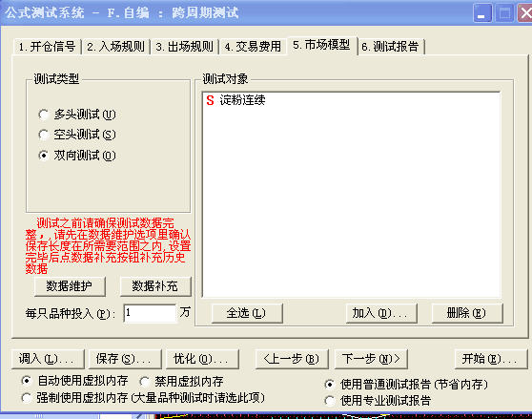This screenshot has height=419, width=532.
Task: Open the 2.入场规则 tab
Action: pos(115,47)
